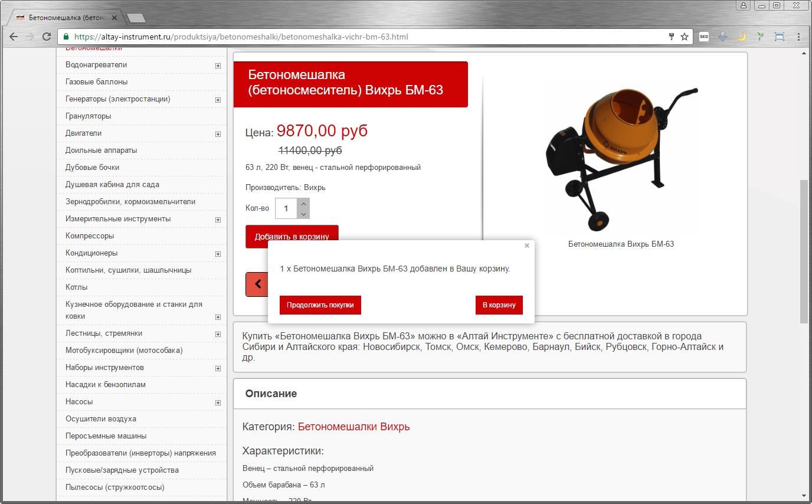Click Добавить в корзину button

292,237
